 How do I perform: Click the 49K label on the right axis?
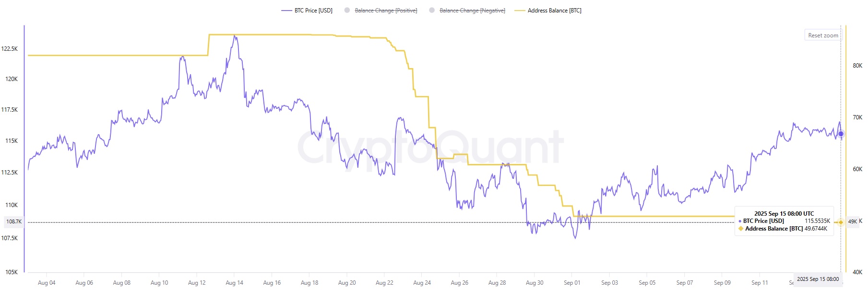[853, 221]
